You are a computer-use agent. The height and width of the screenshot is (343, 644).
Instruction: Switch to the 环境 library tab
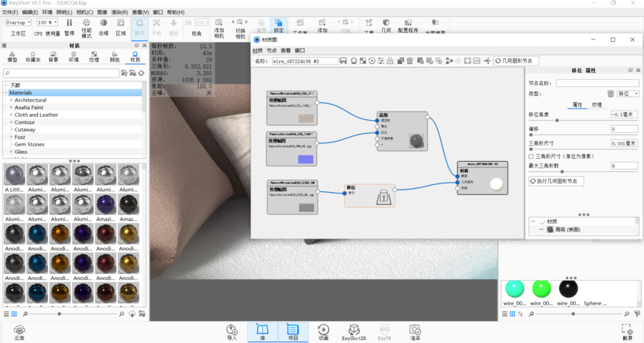click(73, 57)
